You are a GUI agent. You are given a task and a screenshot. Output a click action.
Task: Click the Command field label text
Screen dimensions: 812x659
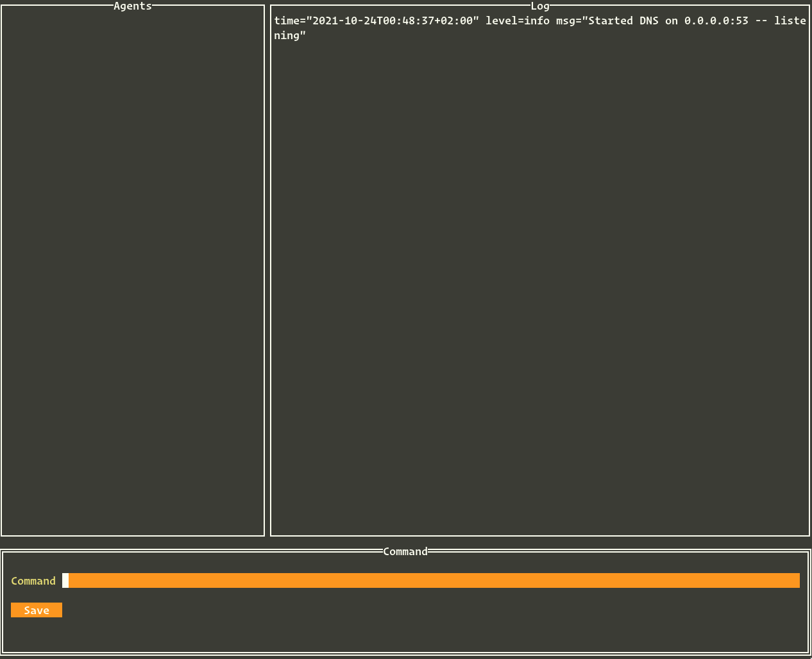point(33,581)
